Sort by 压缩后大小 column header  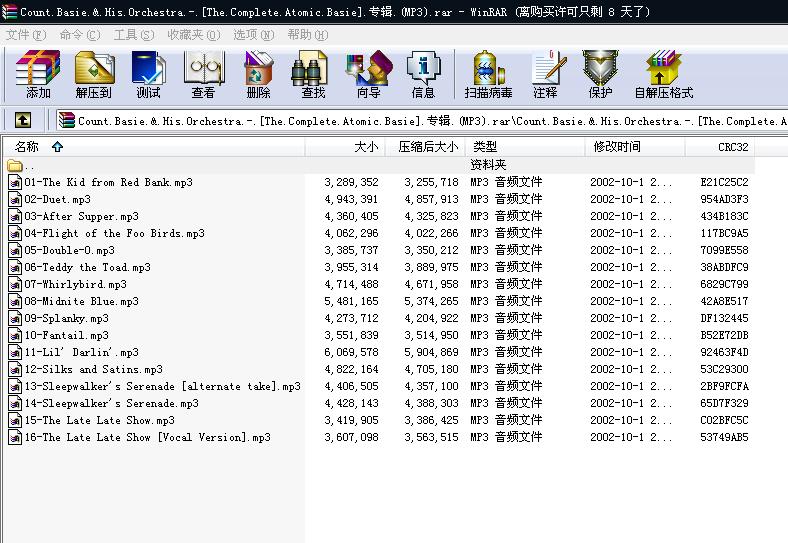tap(425, 147)
